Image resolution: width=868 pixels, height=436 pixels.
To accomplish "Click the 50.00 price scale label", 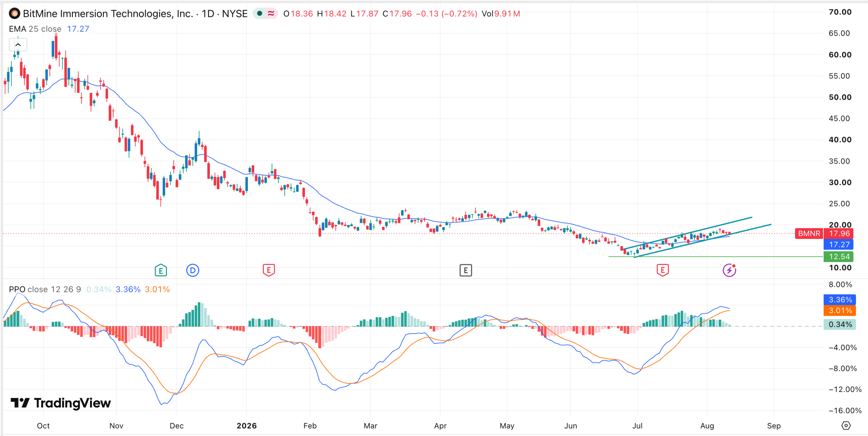I will [840, 97].
